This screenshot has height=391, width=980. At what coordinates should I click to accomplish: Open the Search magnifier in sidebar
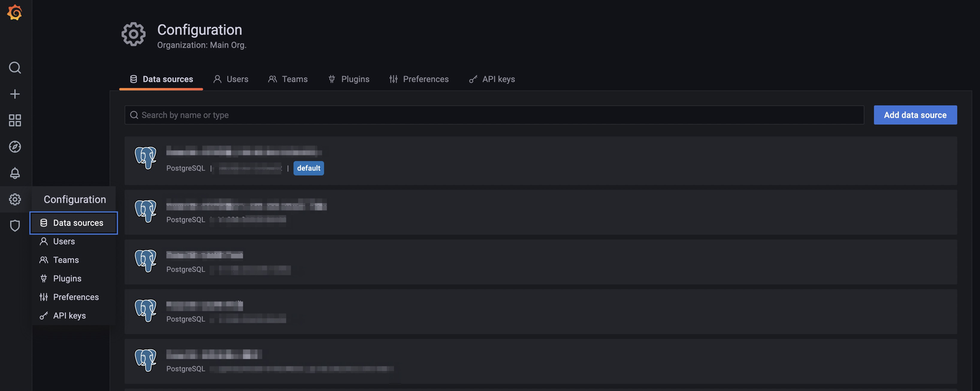tap(14, 68)
